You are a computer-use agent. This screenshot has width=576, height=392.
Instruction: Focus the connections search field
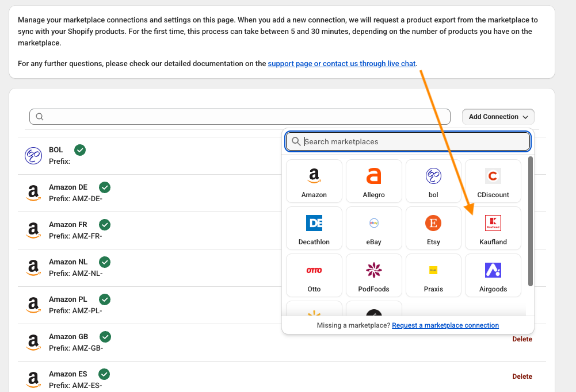(240, 117)
